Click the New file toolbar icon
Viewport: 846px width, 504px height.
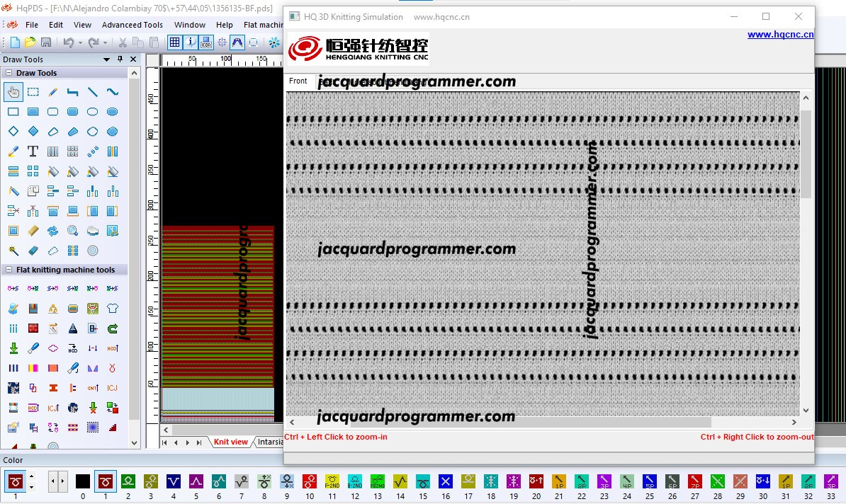coord(15,42)
